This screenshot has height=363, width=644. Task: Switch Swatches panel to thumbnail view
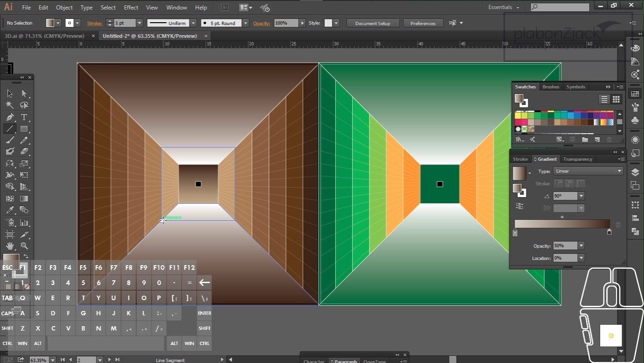[616, 99]
